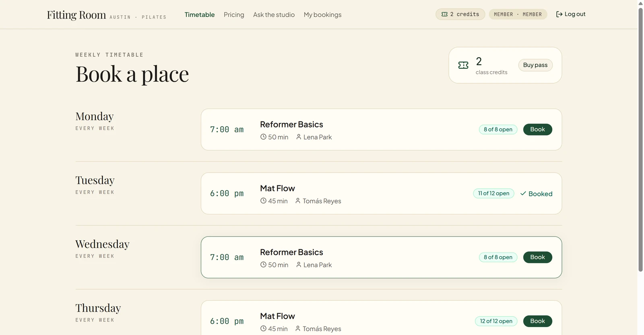
Task: Click the person icon in Tuesday's Mat Flow
Action: pos(298,201)
